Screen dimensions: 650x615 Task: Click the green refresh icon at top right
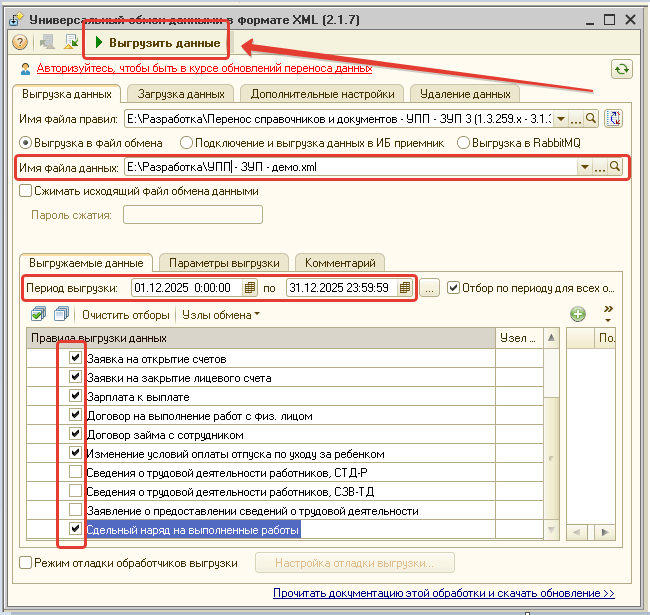622,68
